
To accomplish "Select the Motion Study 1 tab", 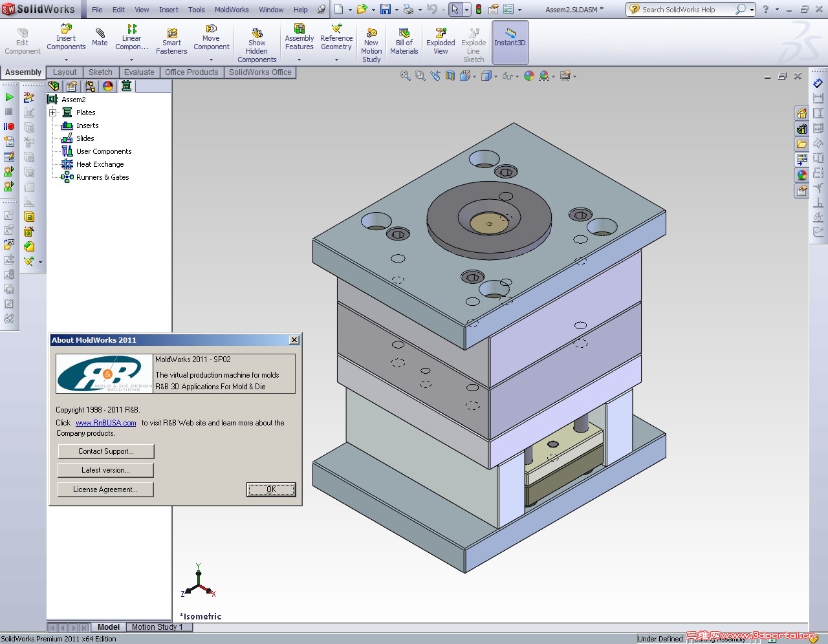I will pos(157,627).
